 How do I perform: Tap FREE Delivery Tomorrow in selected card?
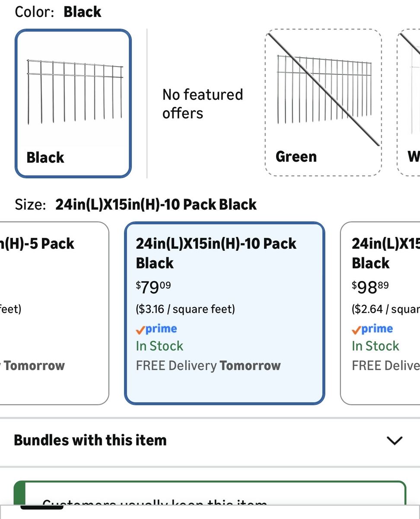pyautogui.click(x=208, y=365)
